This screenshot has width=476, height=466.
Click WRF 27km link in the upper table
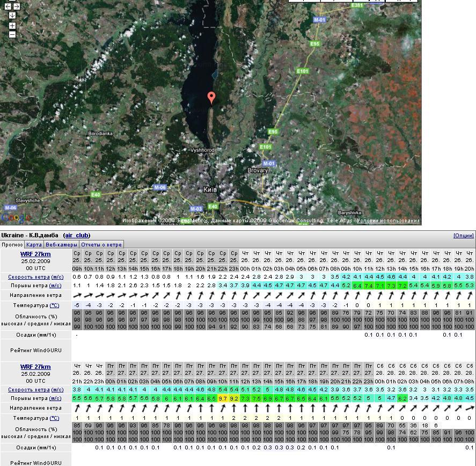click(x=35, y=254)
